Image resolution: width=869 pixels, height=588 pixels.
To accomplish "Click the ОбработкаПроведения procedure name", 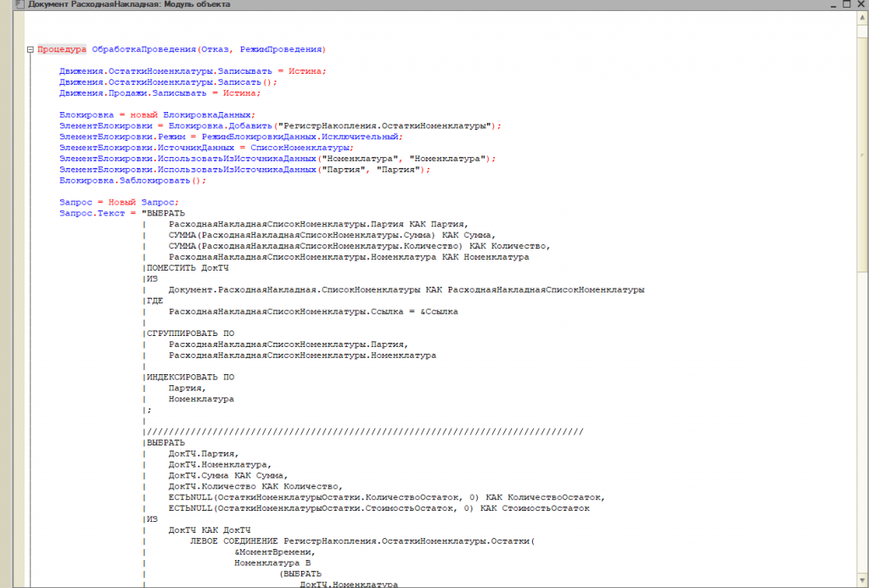I will 144,49.
